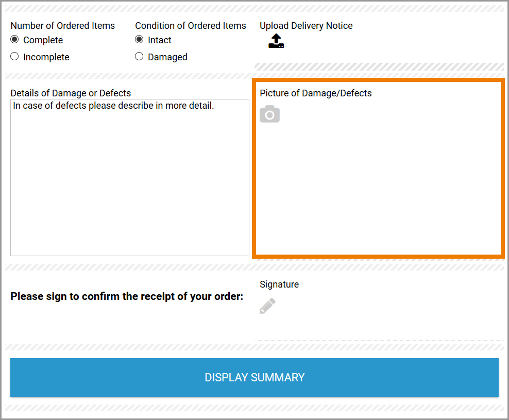
Task: Select the Complete radio button
Action: [14, 40]
